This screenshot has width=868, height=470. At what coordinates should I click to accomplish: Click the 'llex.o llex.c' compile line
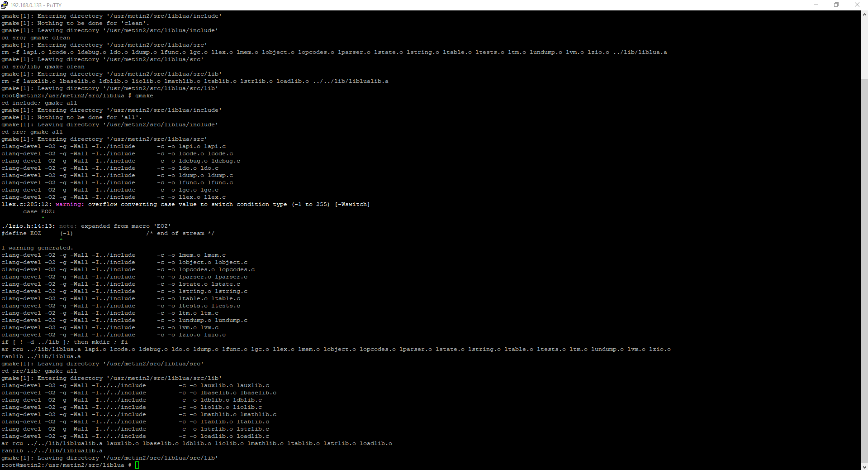coord(114,197)
